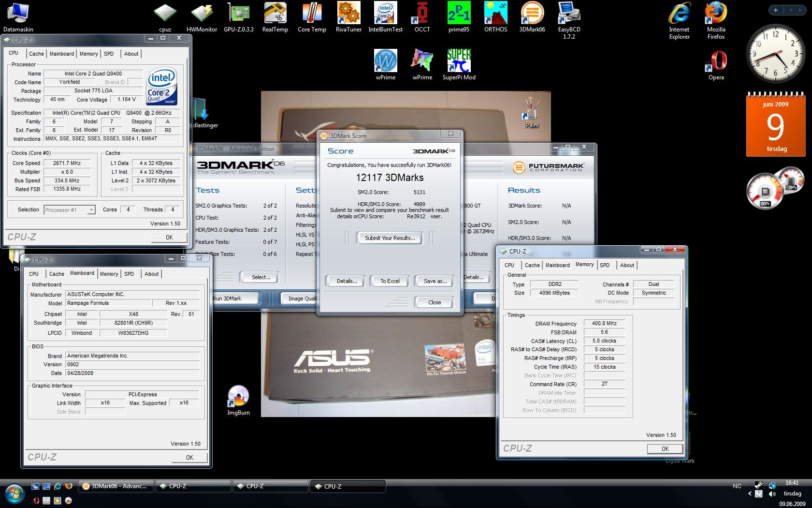The width and height of the screenshot is (812, 508).
Task: Open Mainboard tab in Memory CPU-Z window
Action: (x=557, y=265)
